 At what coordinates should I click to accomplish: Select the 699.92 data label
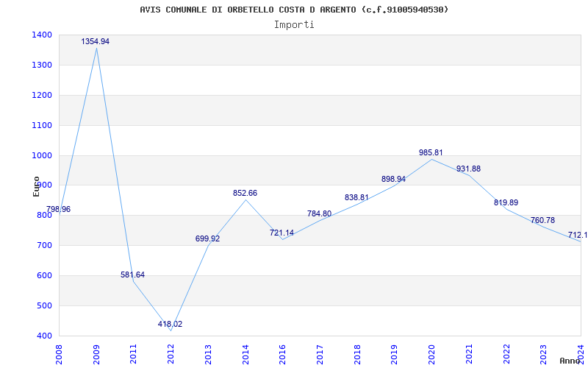click(207, 238)
